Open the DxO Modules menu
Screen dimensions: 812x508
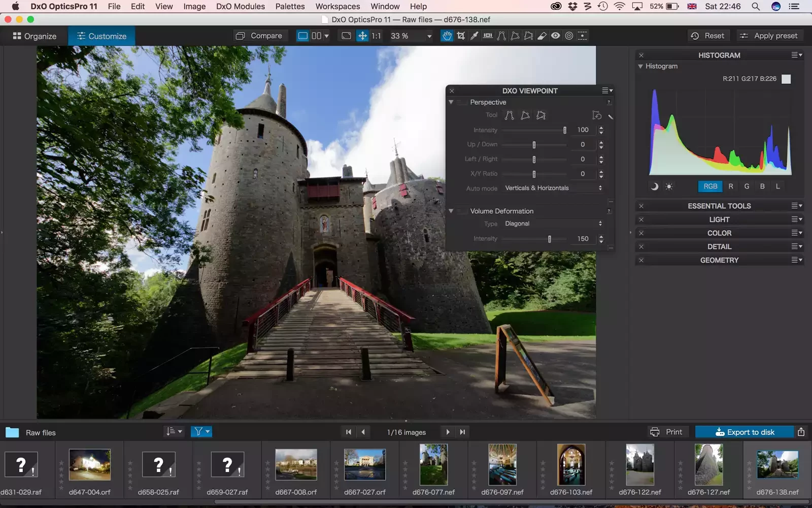click(x=240, y=6)
